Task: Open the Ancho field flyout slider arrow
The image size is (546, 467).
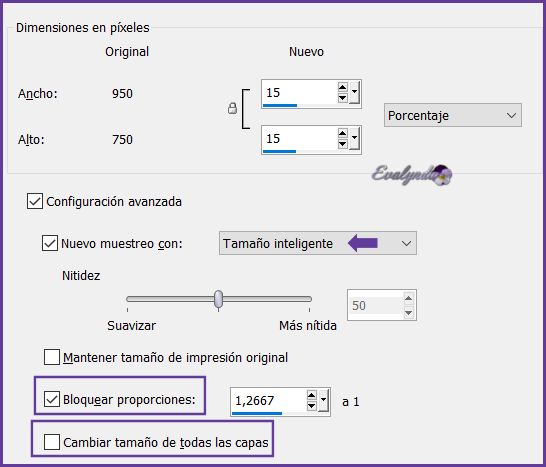Action: 354,92
